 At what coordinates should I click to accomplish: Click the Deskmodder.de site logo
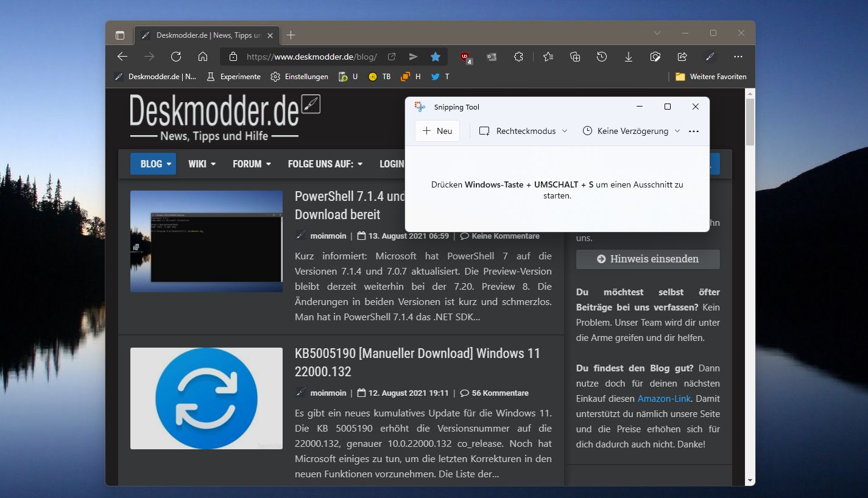click(225, 117)
